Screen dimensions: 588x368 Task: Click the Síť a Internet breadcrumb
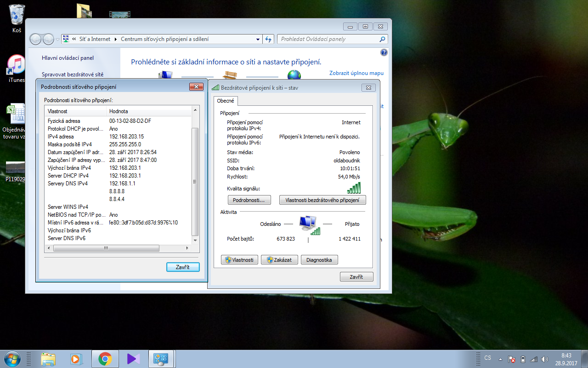(x=95, y=40)
